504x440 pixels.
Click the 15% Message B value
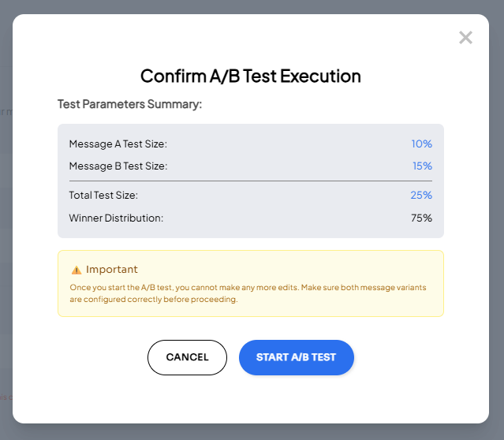(421, 166)
